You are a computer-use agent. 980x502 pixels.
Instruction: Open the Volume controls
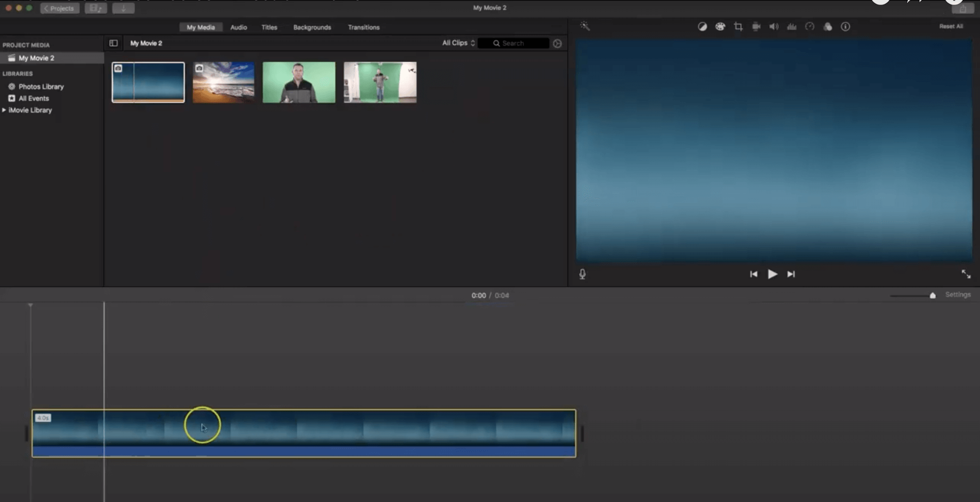774,26
